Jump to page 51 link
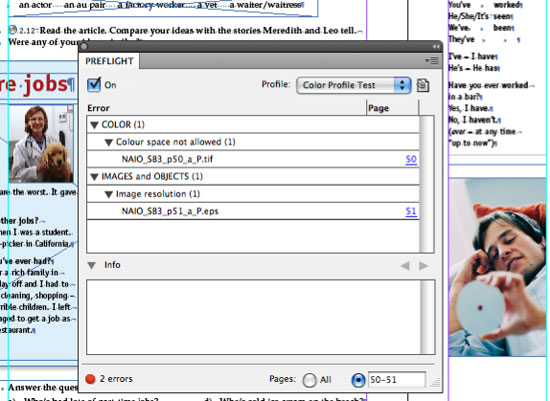Image resolution: width=550 pixels, height=401 pixels. 411,211
